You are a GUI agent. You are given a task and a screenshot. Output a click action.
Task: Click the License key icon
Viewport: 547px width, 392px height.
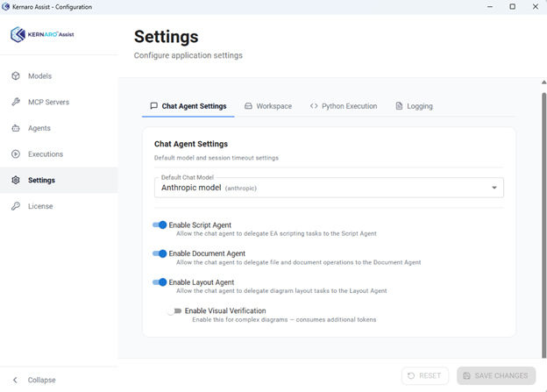point(16,206)
